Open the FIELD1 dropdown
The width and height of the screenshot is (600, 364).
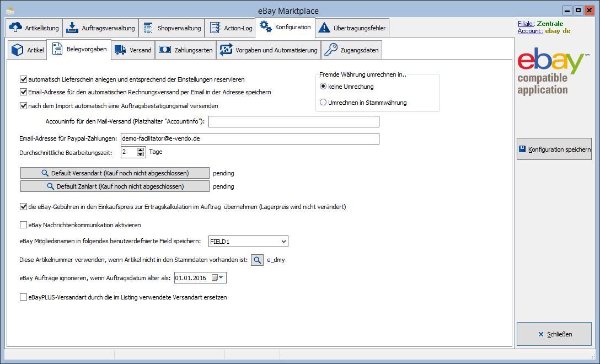point(283,241)
